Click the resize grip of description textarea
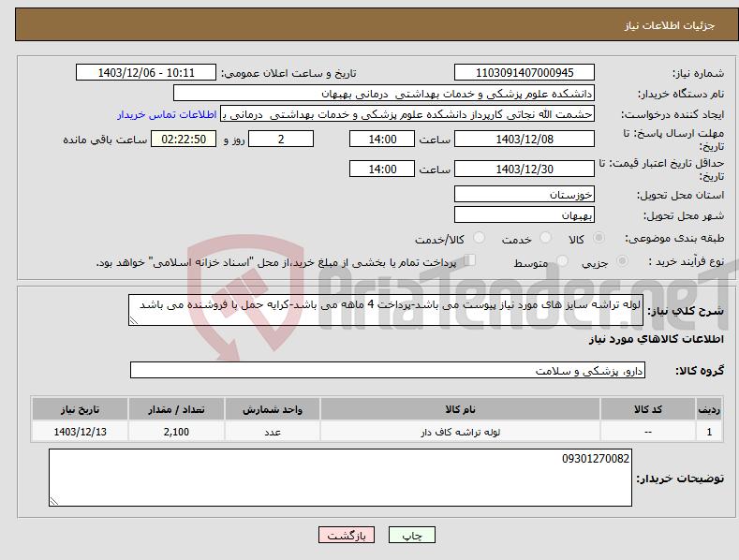Screen dimensions: 739x560 click(134, 320)
